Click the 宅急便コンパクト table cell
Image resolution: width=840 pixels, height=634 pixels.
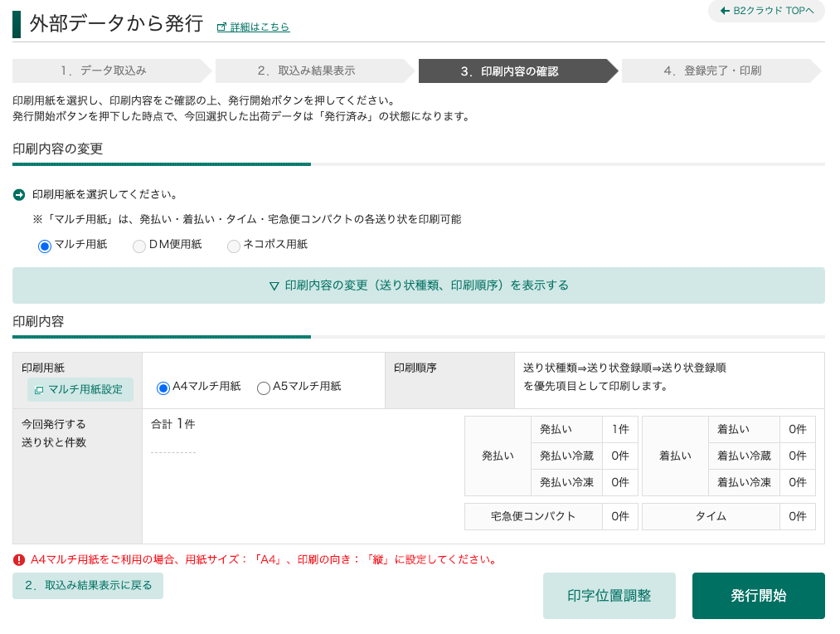coord(533,517)
